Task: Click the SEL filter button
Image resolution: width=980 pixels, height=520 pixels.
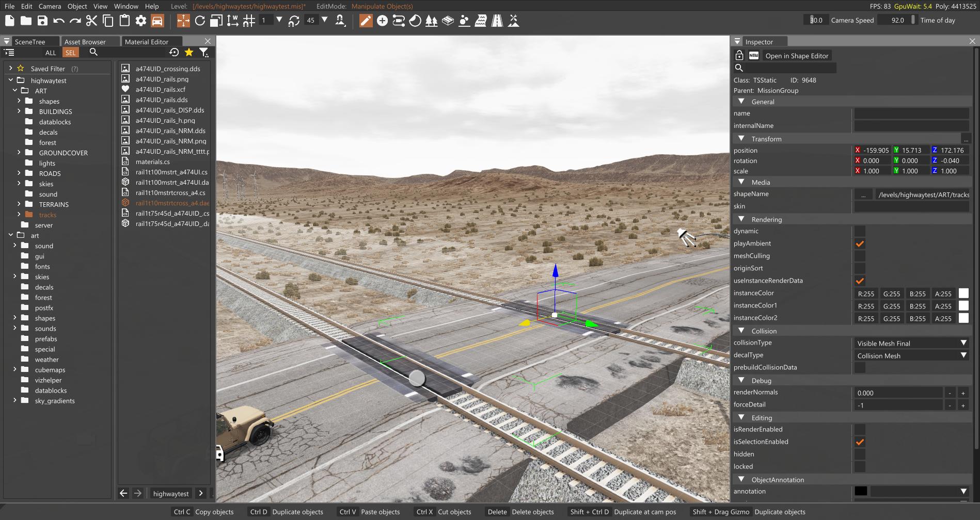Action: coord(71,53)
